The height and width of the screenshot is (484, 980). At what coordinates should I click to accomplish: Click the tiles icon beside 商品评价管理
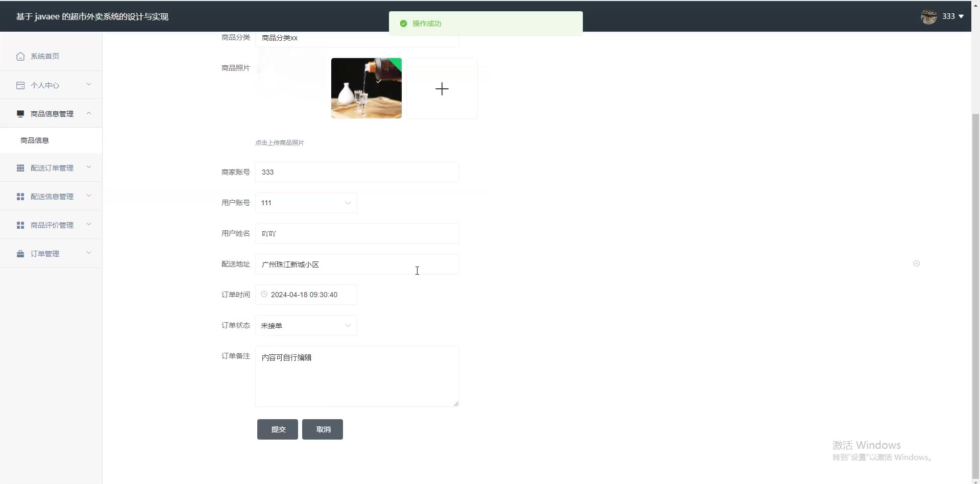pos(20,225)
